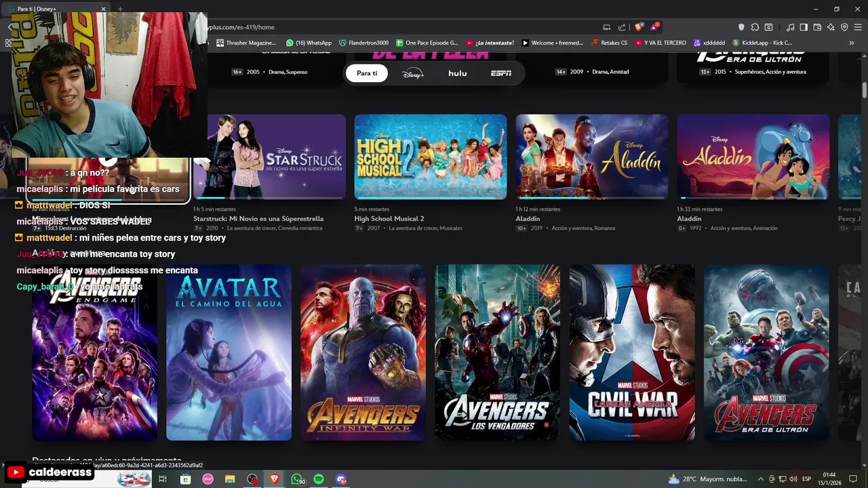
Task: Open the 1992 animated Aladdin thumbnail
Action: pos(753,157)
